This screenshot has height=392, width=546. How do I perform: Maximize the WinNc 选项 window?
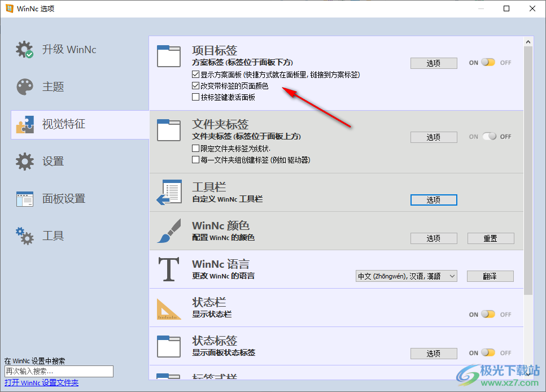[x=506, y=8]
